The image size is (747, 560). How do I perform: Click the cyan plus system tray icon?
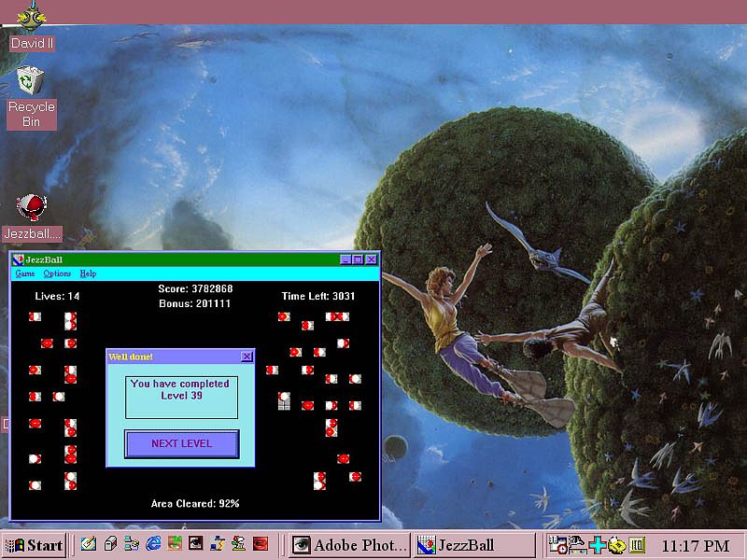coord(597,545)
